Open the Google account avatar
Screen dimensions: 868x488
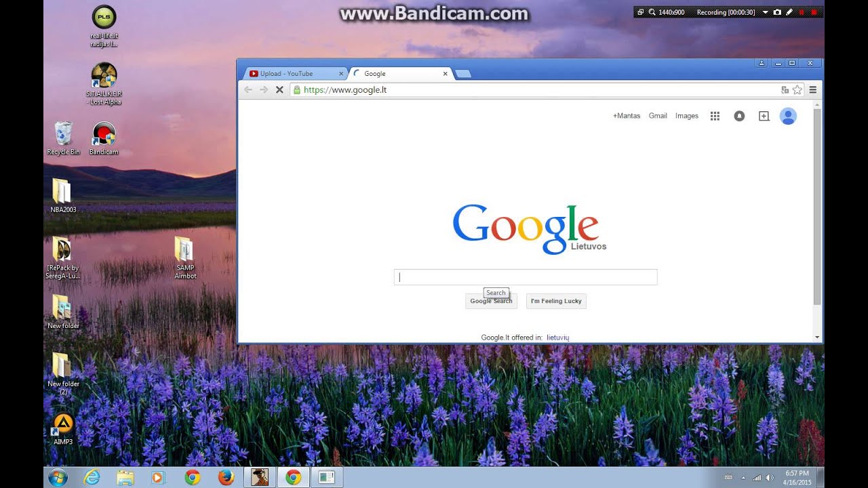[x=788, y=116]
